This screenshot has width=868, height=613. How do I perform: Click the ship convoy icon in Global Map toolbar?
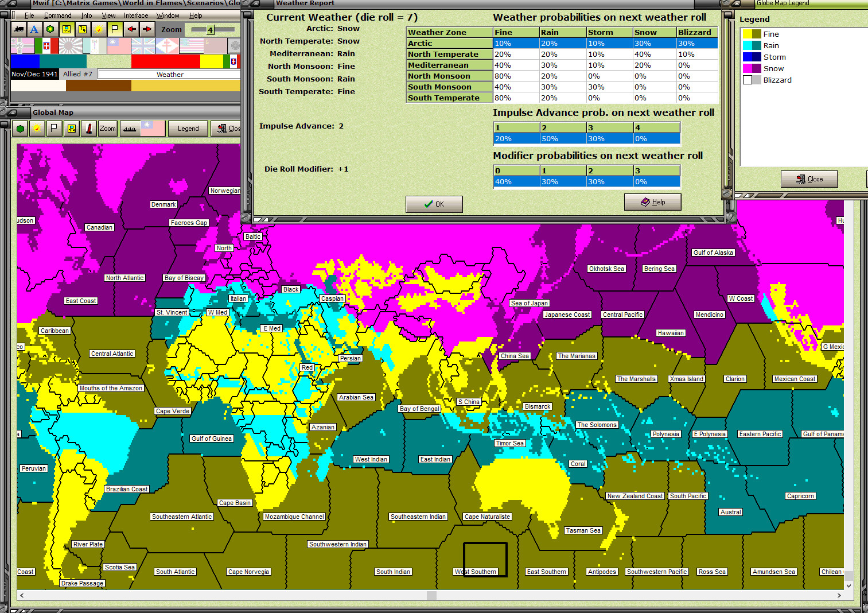pos(130,129)
